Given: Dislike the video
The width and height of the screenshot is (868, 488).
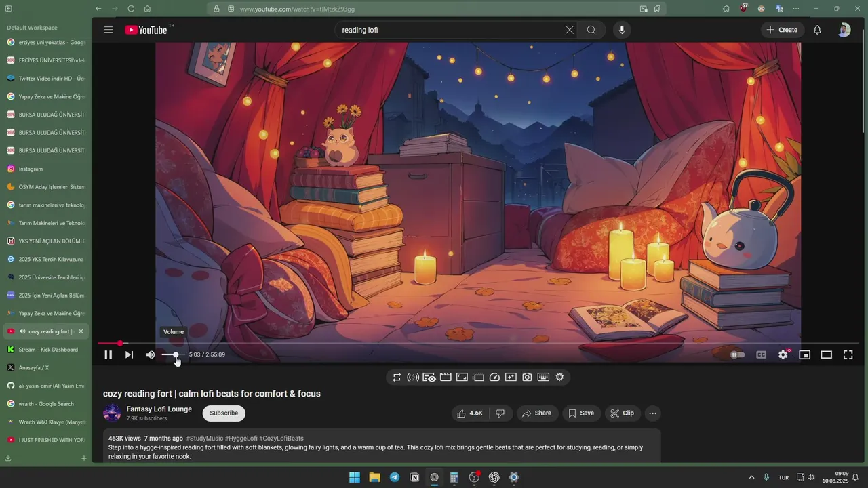Looking at the screenshot, I should tap(500, 413).
